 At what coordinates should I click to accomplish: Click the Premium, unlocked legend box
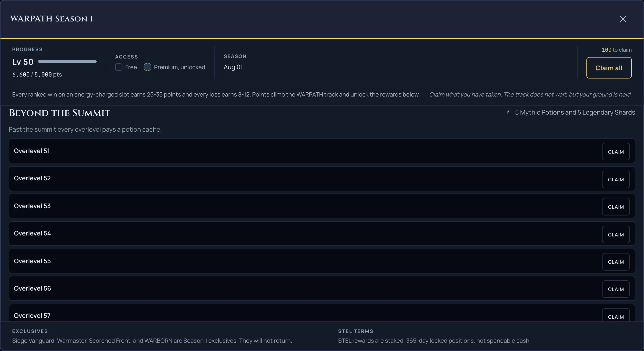[x=148, y=67]
